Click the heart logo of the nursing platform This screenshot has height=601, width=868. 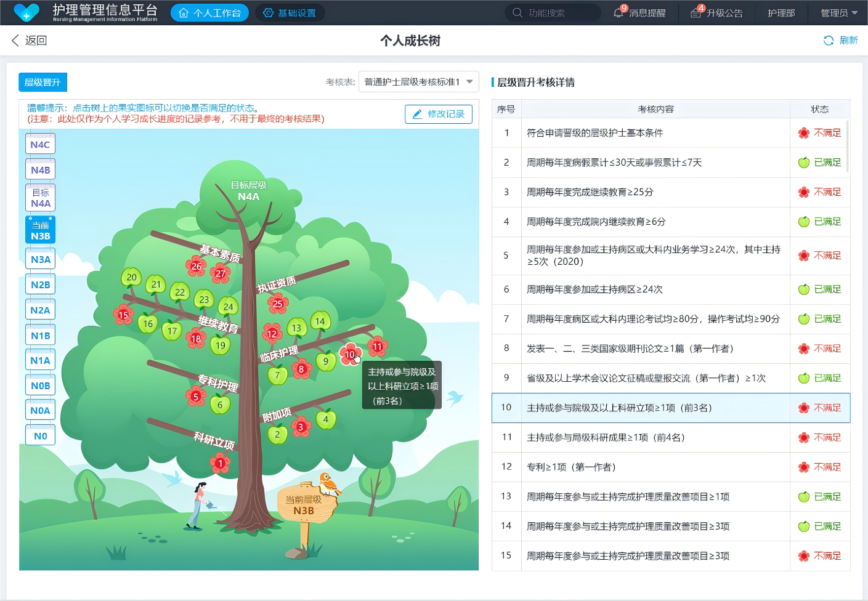point(26,12)
